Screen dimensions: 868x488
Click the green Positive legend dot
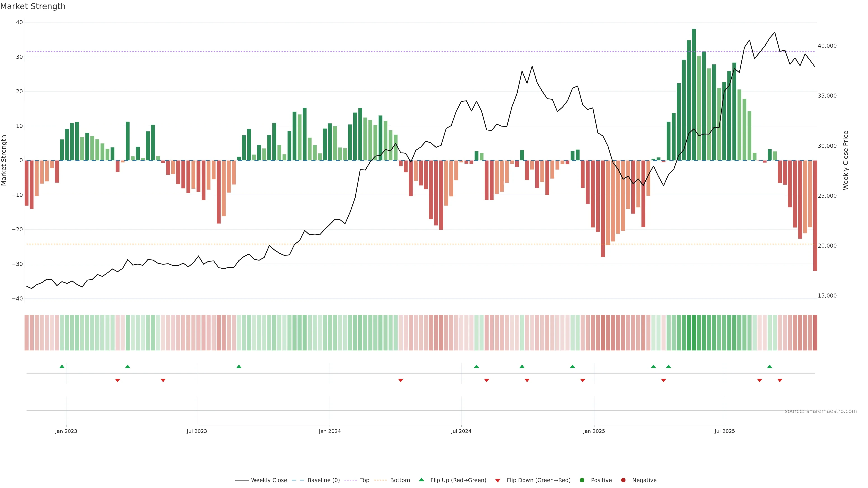582,480
